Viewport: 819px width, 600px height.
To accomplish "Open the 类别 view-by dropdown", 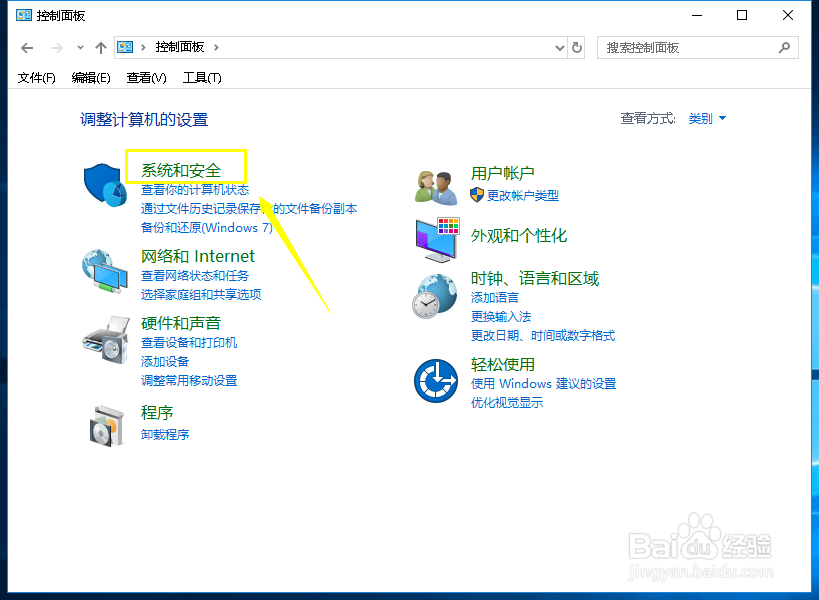I will pyautogui.click(x=707, y=119).
